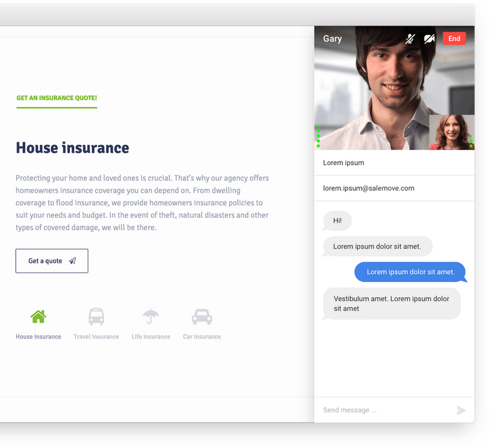Click the Gary name label on video
The height and width of the screenshot is (448, 490).
point(333,39)
